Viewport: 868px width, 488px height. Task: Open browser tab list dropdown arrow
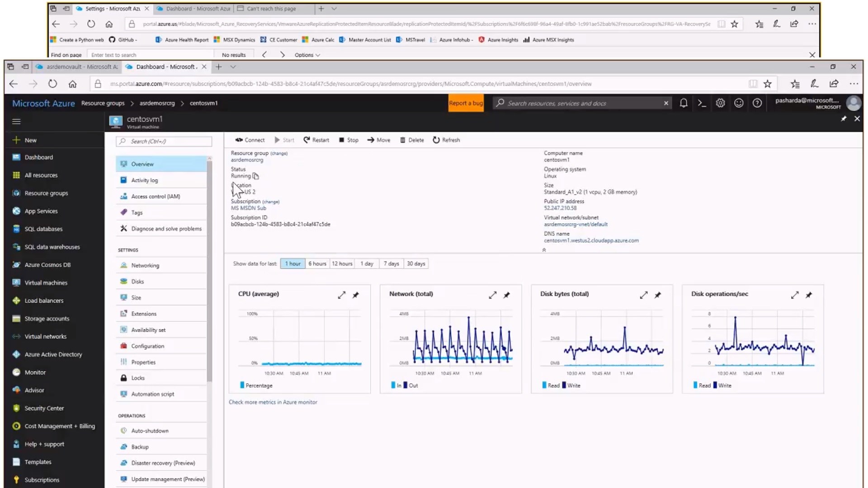pyautogui.click(x=233, y=67)
